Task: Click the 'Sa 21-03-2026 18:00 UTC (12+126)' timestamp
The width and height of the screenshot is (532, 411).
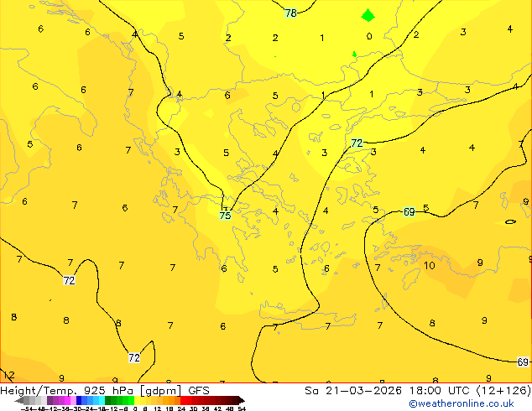Action: [418, 391]
